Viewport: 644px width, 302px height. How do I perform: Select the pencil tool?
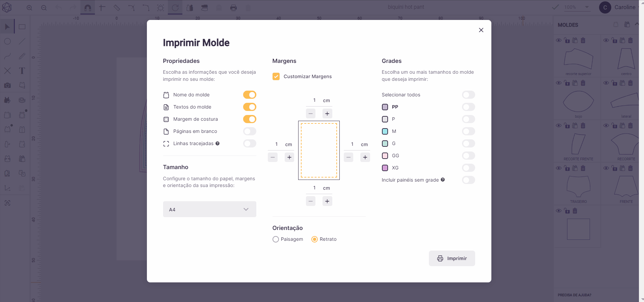click(x=22, y=56)
